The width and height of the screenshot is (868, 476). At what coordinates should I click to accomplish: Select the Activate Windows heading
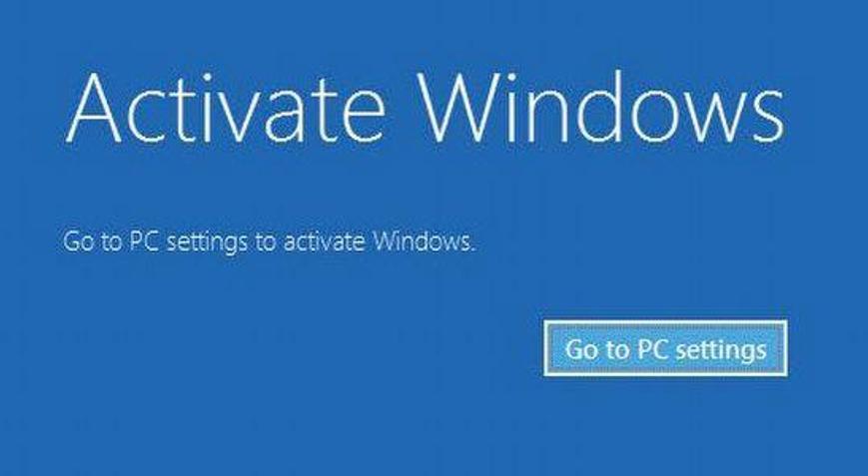pyautogui.click(x=425, y=108)
